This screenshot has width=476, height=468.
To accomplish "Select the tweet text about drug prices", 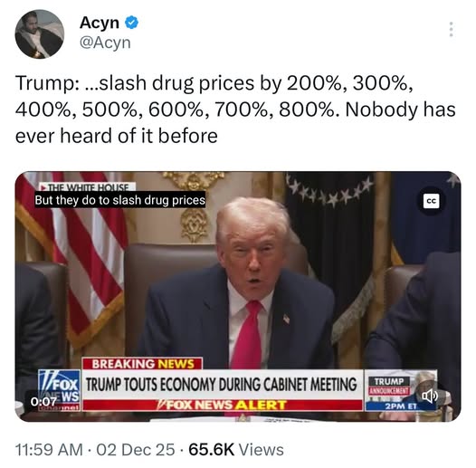I will pyautogui.click(x=235, y=110).
